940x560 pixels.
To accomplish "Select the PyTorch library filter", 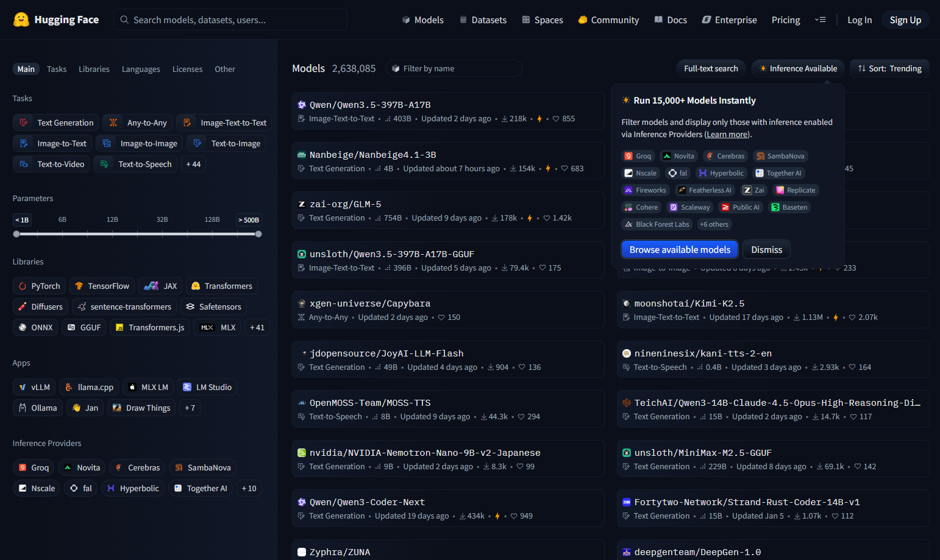I will (x=39, y=286).
